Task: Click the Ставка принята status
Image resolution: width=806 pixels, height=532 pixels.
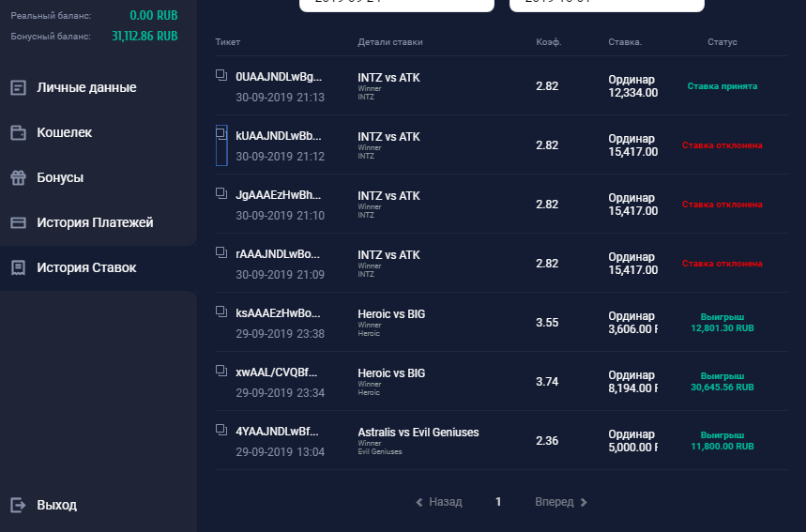Action: 722,86
